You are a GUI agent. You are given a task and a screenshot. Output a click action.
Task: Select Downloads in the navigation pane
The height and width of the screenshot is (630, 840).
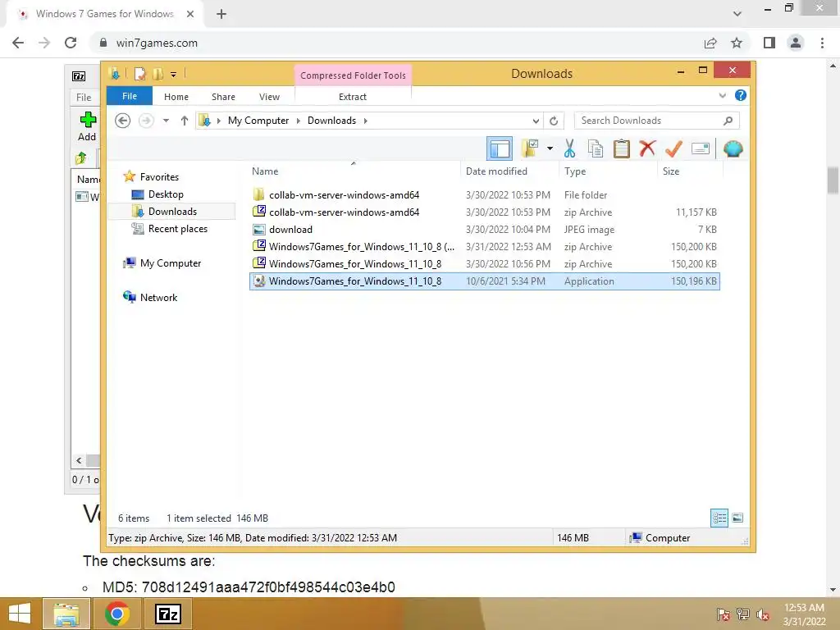point(172,211)
